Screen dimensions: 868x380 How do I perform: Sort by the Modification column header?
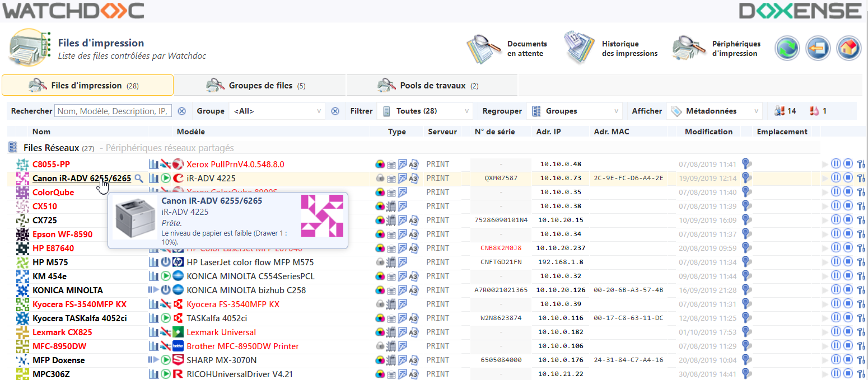point(708,132)
